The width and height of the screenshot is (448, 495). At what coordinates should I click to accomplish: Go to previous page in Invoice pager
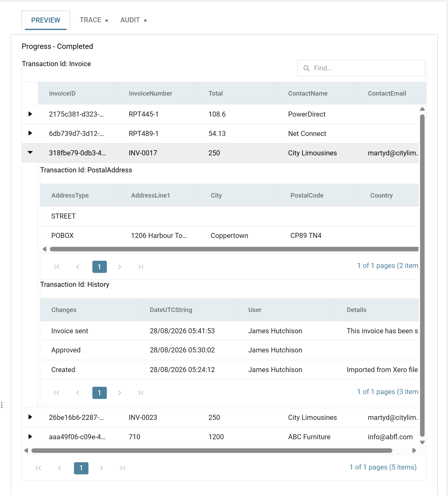coord(60,468)
